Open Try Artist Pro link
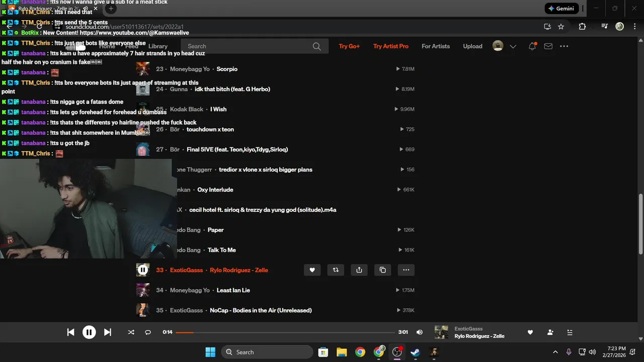The height and width of the screenshot is (362, 644). click(391, 46)
